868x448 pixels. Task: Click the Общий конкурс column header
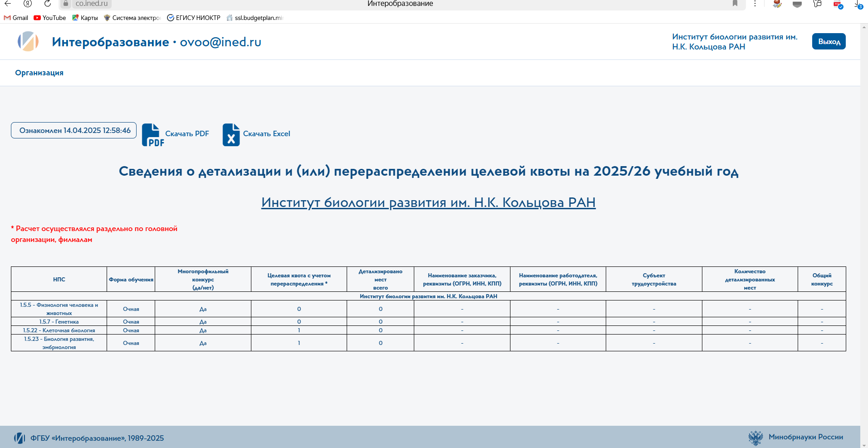tap(822, 279)
